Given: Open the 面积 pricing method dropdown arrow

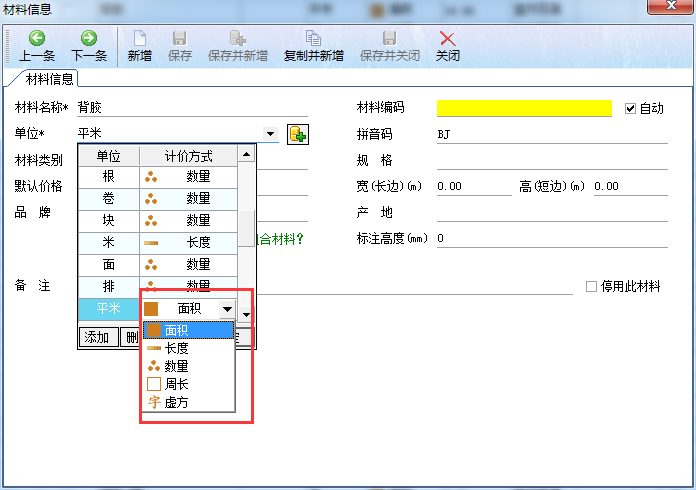Looking at the screenshot, I should [x=227, y=310].
